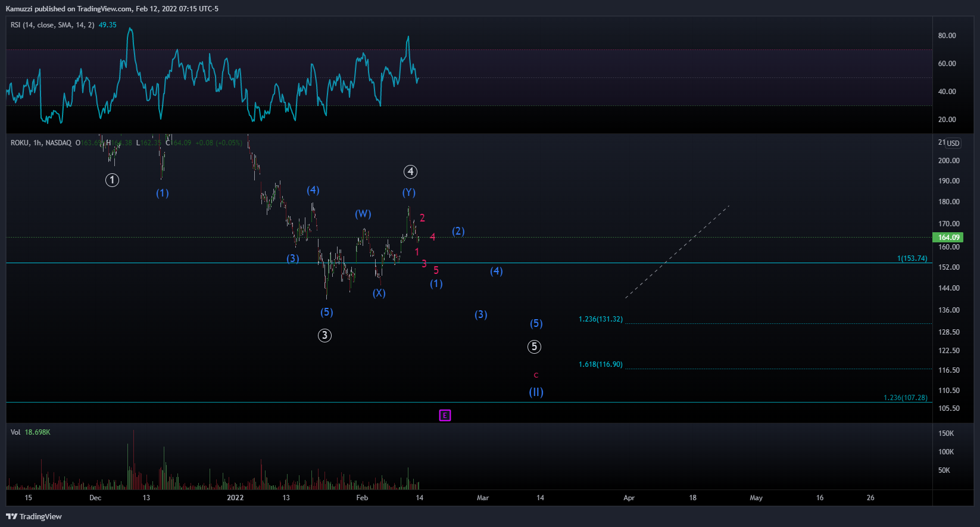This screenshot has height=527, width=980.
Task: Click the volume value 18.698K
Action: 38,432
